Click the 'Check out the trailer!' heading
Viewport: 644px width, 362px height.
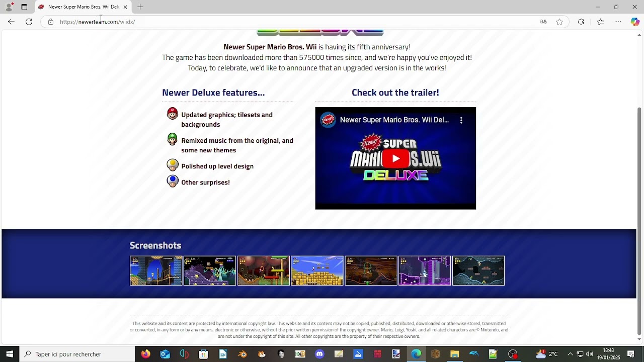pos(395,93)
